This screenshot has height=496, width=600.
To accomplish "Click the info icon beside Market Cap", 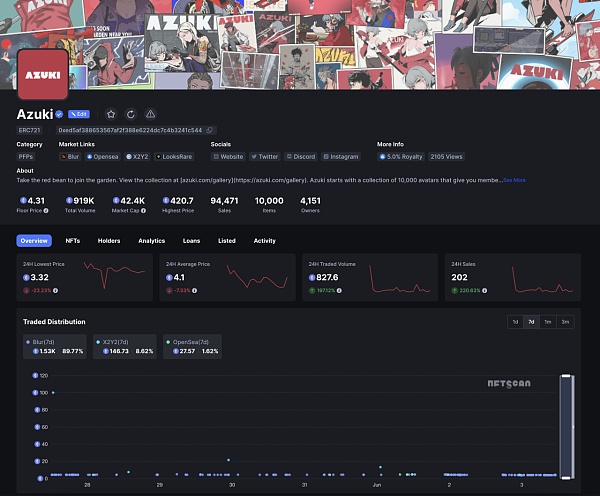I will pos(143,211).
